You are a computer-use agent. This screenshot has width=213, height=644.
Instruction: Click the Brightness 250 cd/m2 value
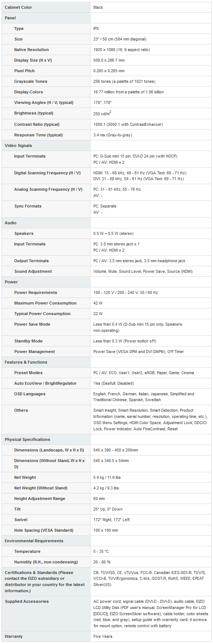102,113
